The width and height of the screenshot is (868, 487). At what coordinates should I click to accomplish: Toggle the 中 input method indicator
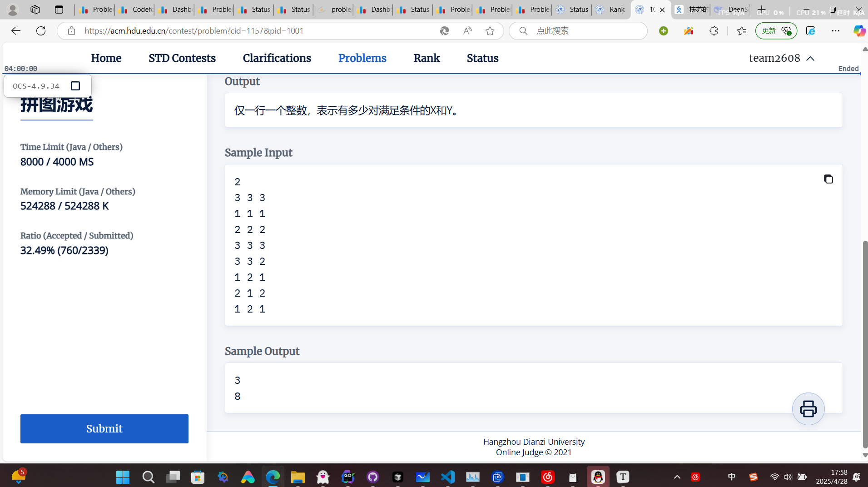click(x=731, y=477)
